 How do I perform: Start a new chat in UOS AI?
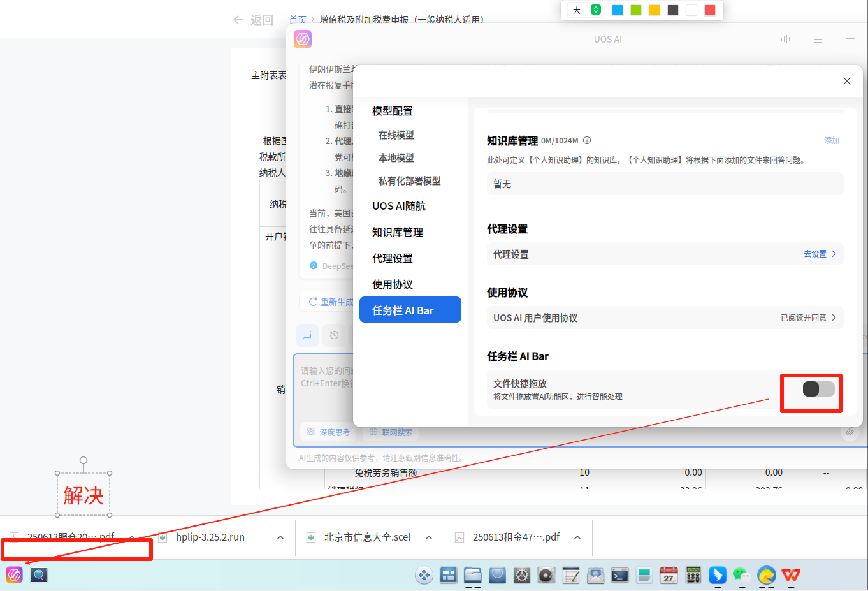click(x=307, y=335)
